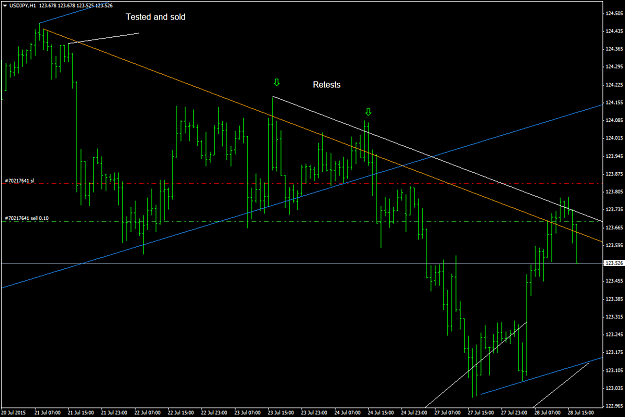Image resolution: width=625 pixels, height=417 pixels.
Task: Click the 23 Jul 23:00 time label
Action: (314, 413)
